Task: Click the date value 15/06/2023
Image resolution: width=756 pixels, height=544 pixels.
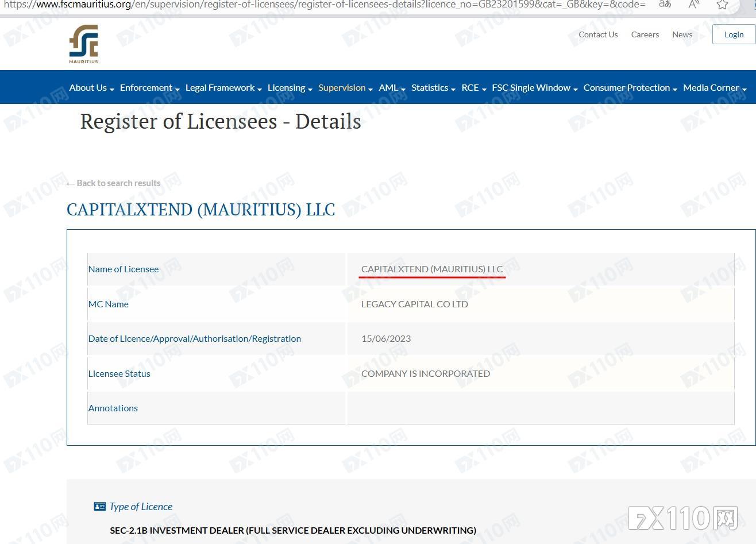Action: click(386, 339)
